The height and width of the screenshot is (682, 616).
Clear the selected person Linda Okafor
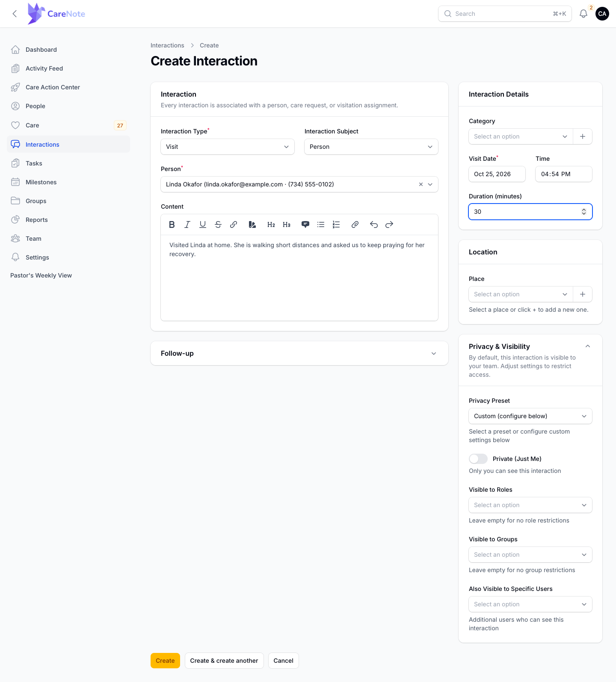421,184
